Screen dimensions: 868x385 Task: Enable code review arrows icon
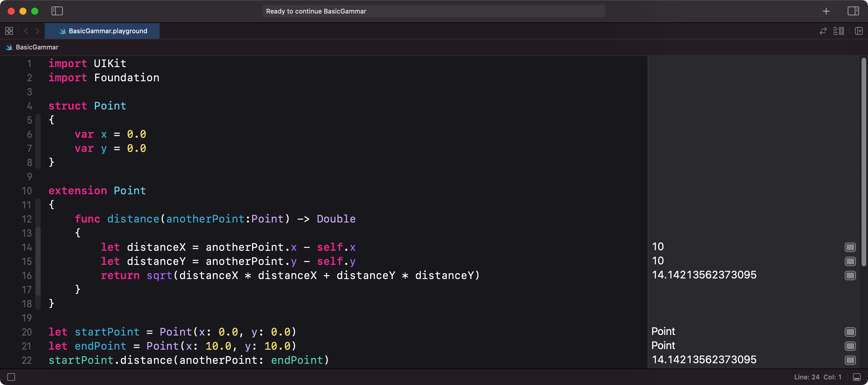823,31
